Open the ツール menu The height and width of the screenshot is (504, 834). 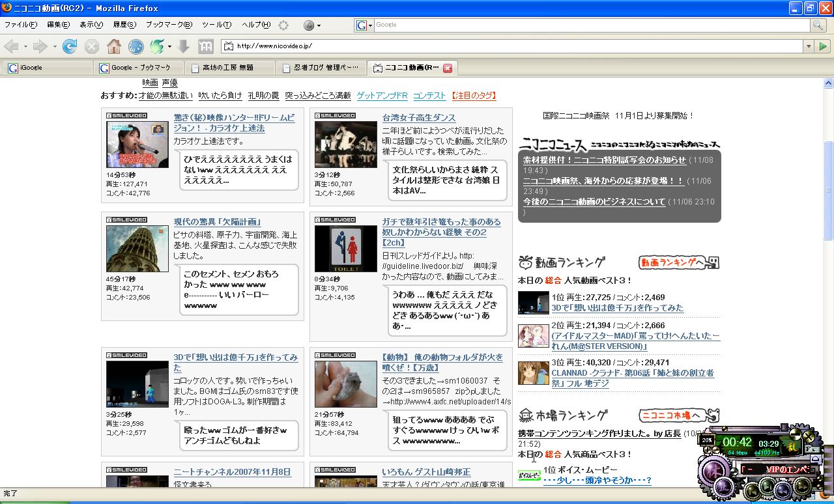click(x=216, y=25)
